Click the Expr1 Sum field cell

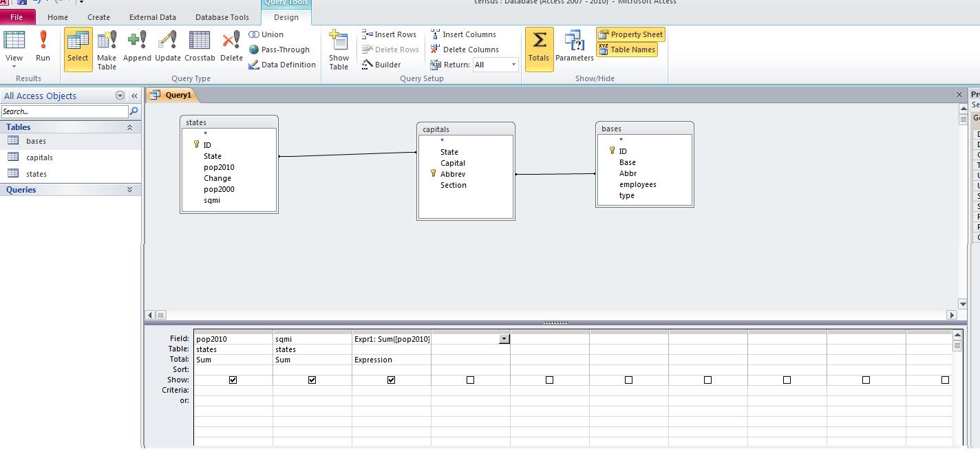click(x=392, y=339)
